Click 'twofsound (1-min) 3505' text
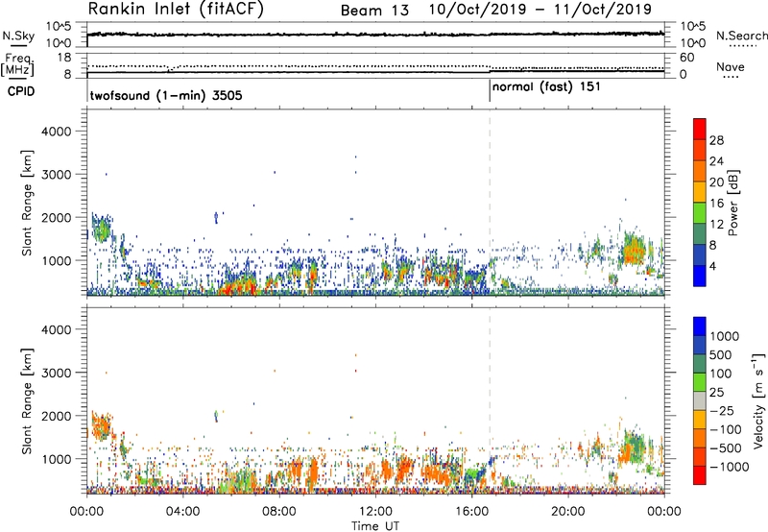This screenshot has height=532, width=768. click(166, 95)
